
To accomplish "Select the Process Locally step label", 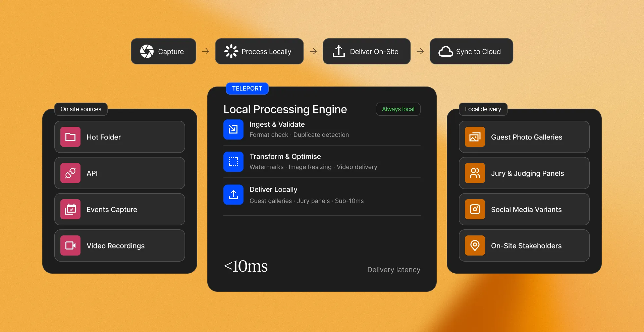I will pyautogui.click(x=266, y=52).
